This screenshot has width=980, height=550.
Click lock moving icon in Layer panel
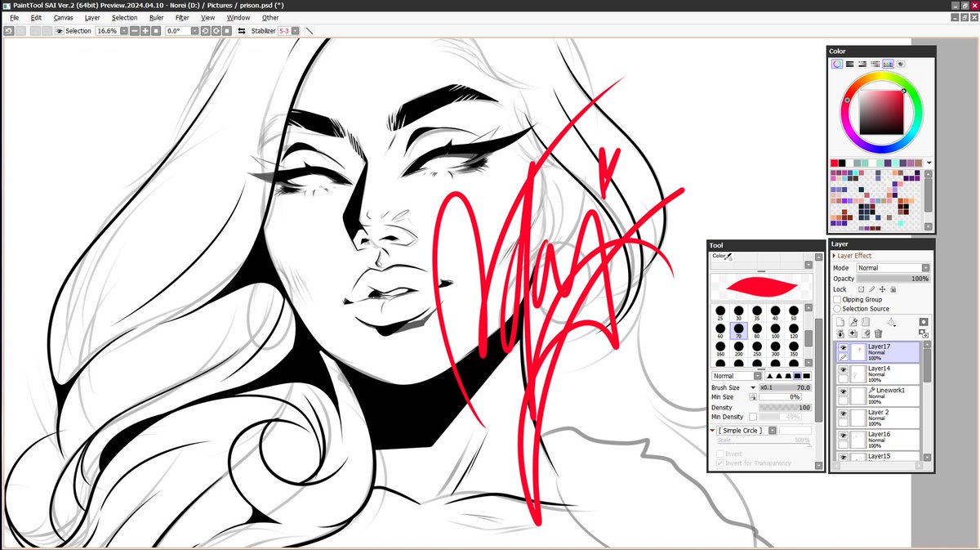tap(882, 289)
